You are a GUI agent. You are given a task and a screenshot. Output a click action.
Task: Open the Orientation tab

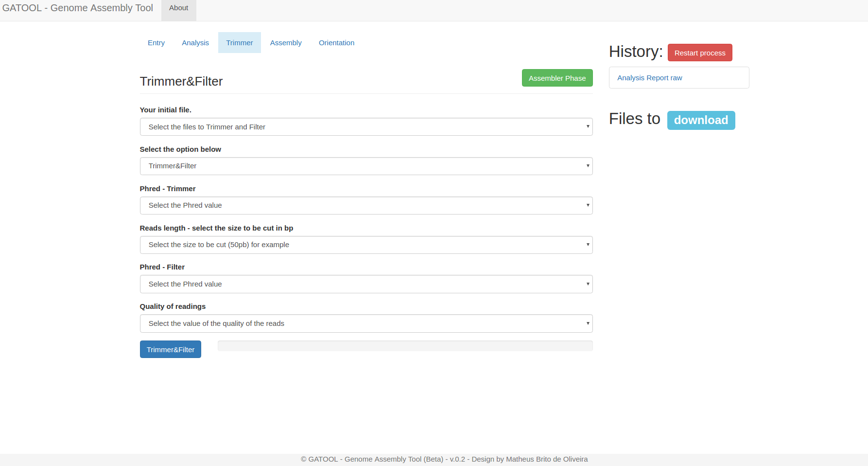point(336,42)
